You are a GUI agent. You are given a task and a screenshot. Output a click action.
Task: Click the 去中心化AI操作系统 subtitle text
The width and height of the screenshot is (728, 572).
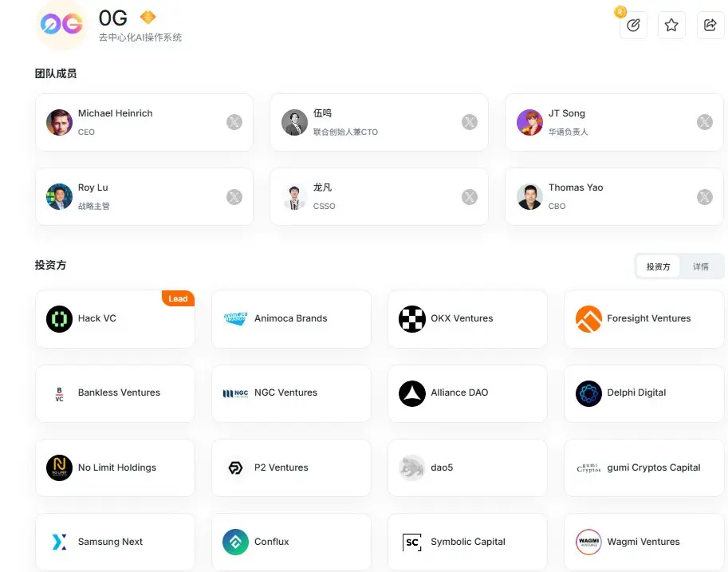(140, 37)
